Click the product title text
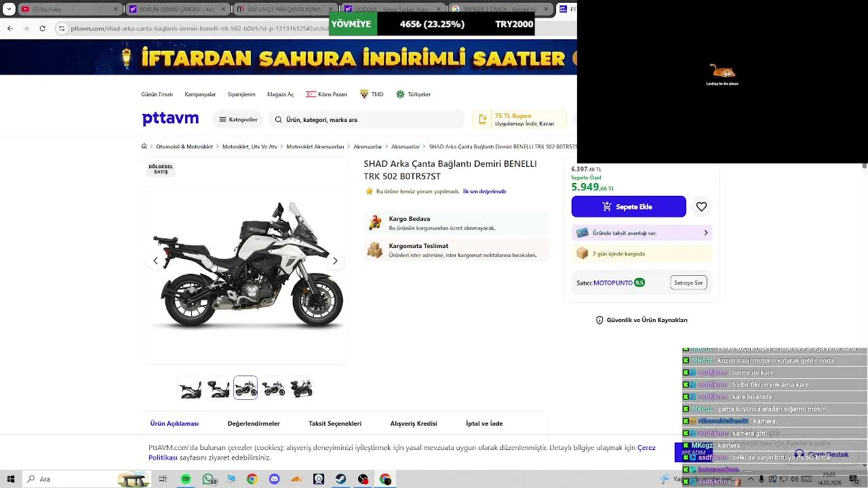Viewport: 868px width, 488px height. 450,170
